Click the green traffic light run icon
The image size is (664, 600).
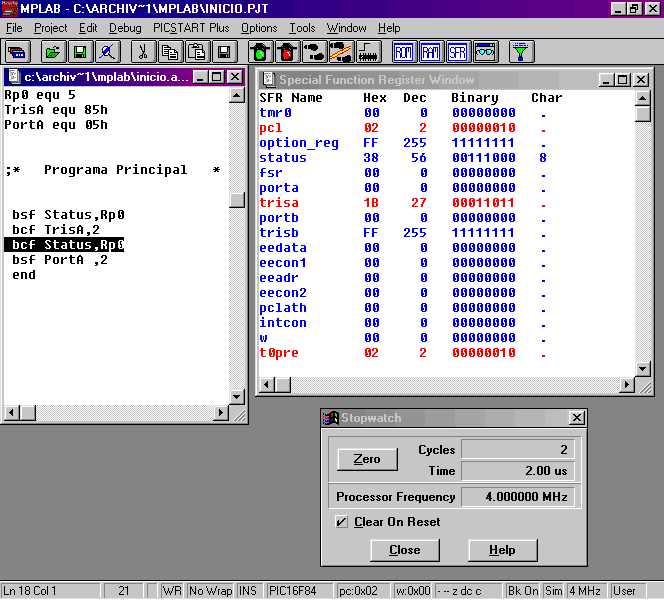pyautogui.click(x=260, y=51)
